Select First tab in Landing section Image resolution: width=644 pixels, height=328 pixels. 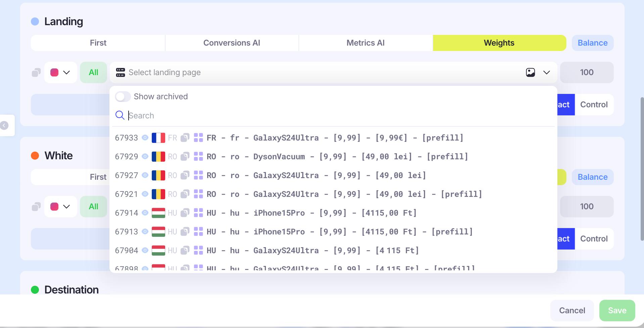click(98, 43)
